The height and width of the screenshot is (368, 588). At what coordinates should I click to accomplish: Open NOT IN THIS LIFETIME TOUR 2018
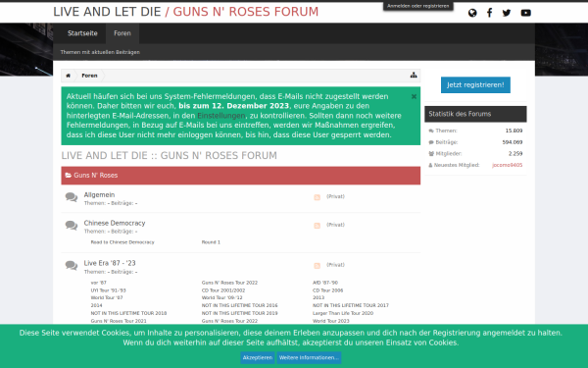[128, 313]
